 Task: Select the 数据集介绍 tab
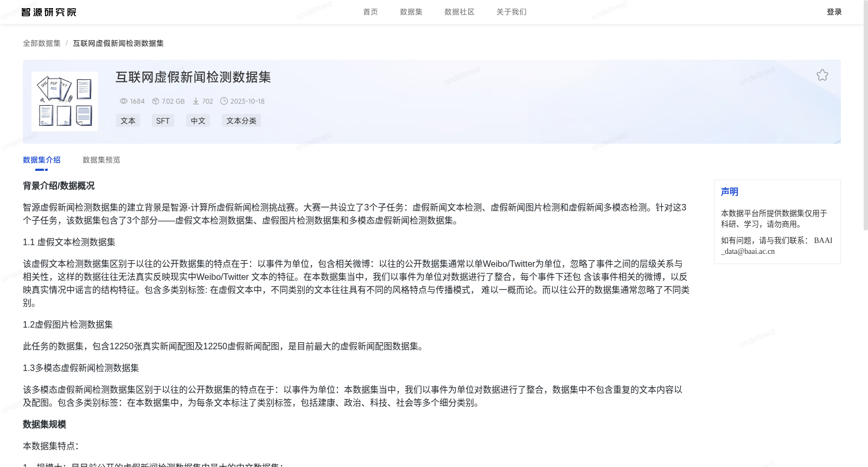42,160
